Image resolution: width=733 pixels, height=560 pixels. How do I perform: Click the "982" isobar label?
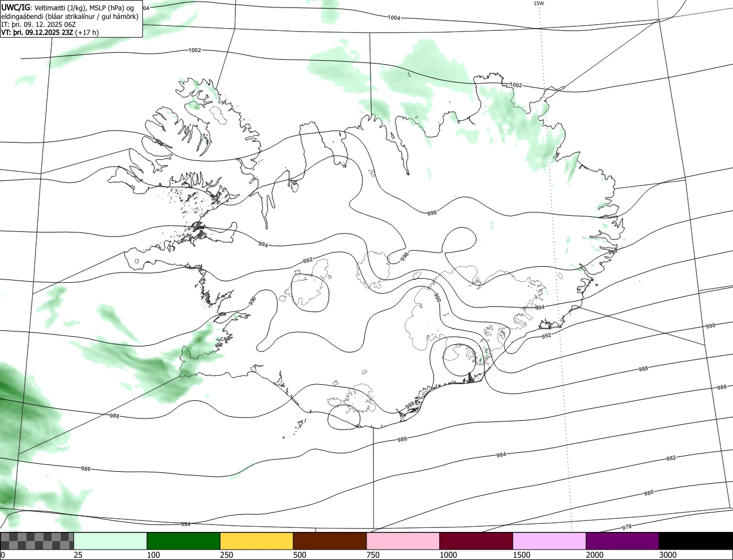(671, 459)
